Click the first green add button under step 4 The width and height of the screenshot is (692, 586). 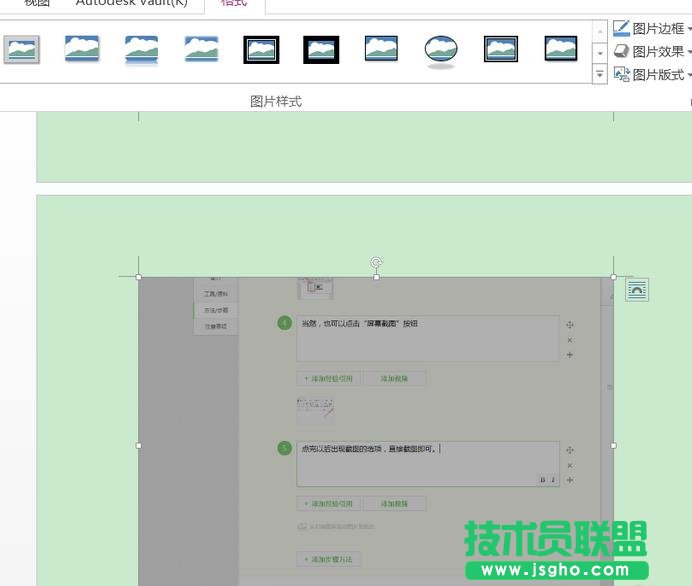click(329, 379)
